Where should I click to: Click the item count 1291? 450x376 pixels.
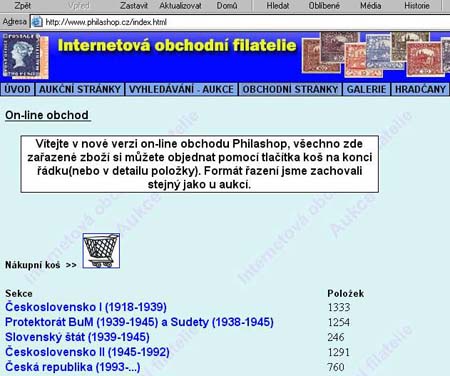(x=339, y=352)
